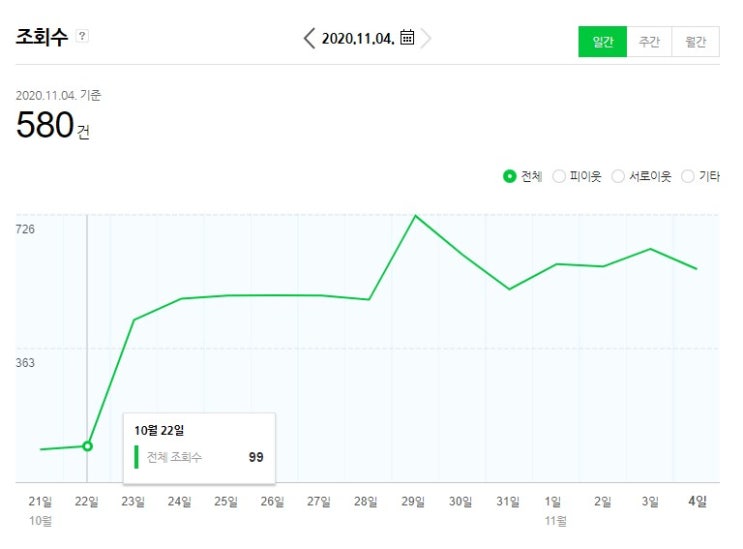Click the 30일 x-axis label
The width and height of the screenshot is (743, 549).
point(461,501)
